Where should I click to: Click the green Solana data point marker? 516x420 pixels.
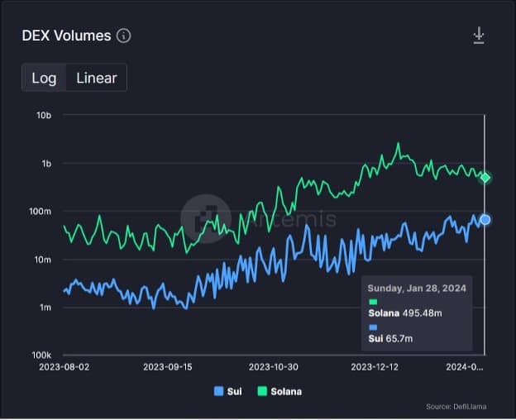[485, 178]
